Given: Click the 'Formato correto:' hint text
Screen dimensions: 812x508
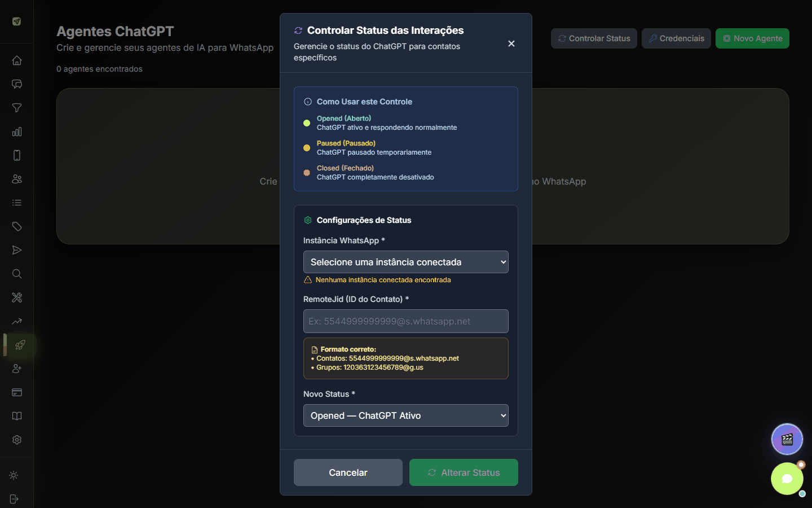Looking at the screenshot, I should 348,349.
